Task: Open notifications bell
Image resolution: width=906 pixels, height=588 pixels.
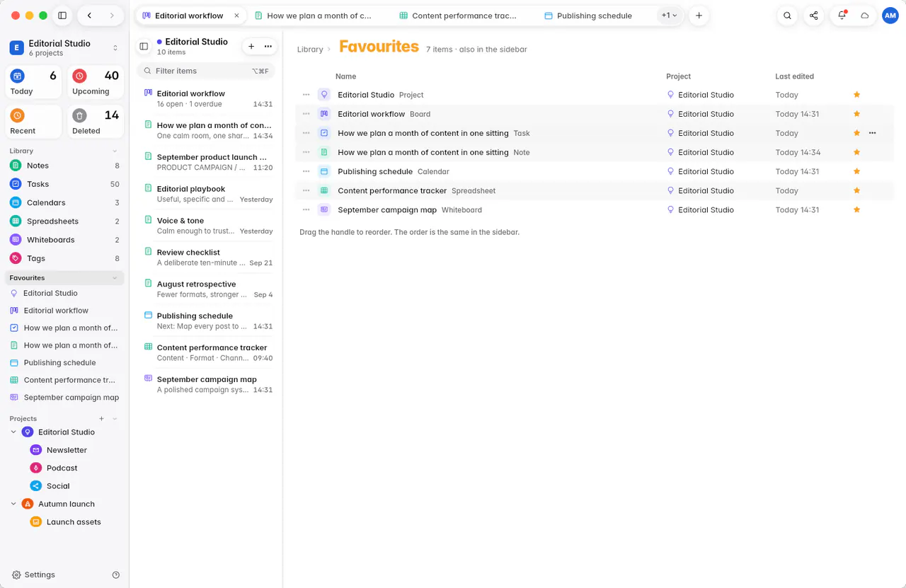Action: [842, 16]
